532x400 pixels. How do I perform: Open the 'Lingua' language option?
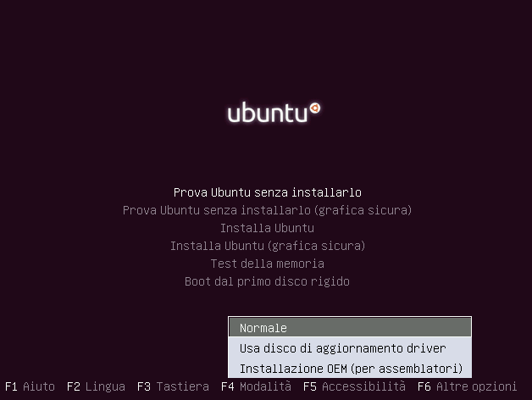(105, 386)
